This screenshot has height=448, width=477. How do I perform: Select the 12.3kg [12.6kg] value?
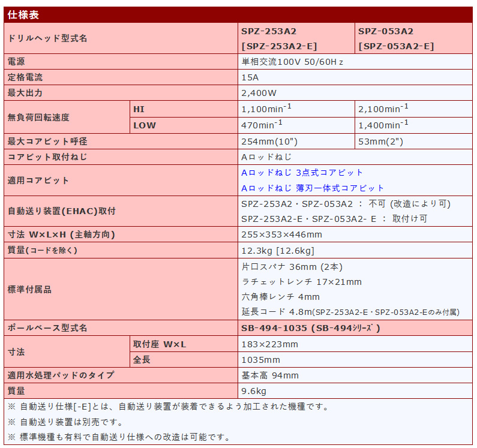click(x=278, y=251)
